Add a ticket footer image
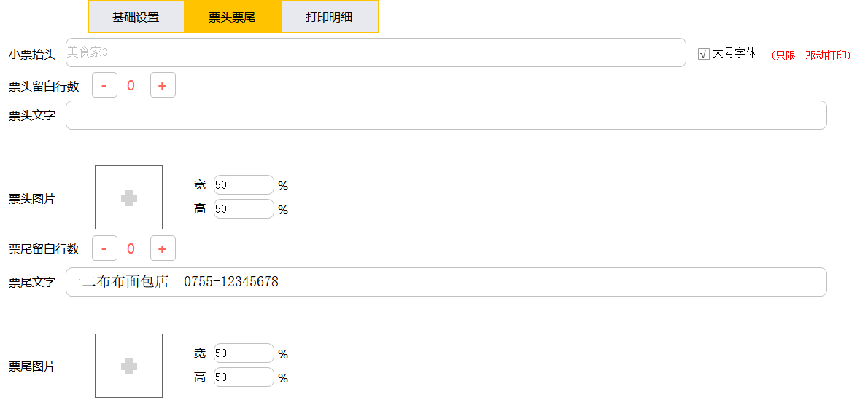 coord(128,366)
